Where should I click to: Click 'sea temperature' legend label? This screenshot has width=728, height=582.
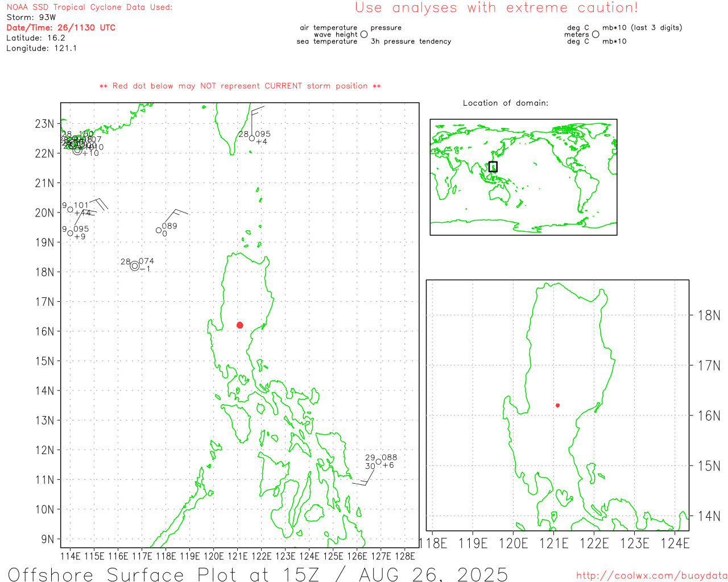click(327, 41)
